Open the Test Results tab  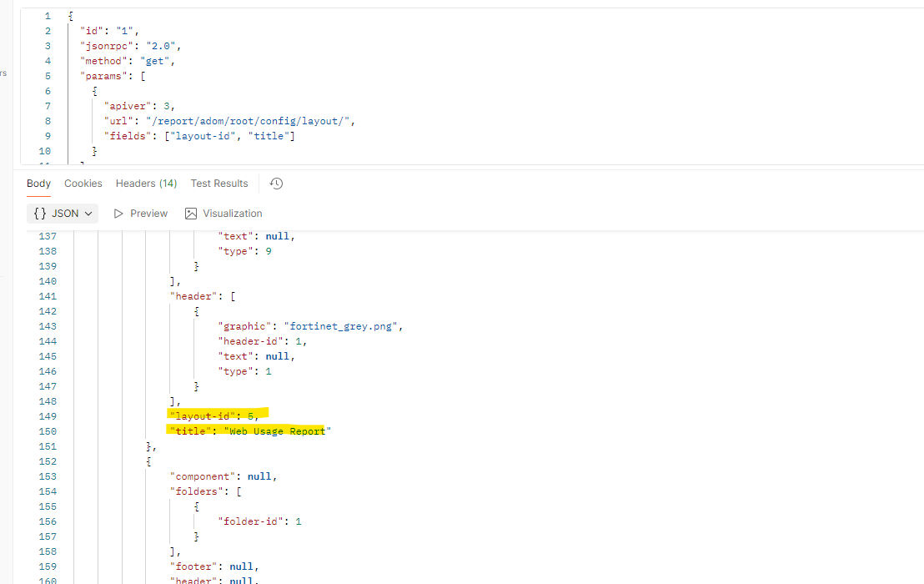(x=219, y=184)
